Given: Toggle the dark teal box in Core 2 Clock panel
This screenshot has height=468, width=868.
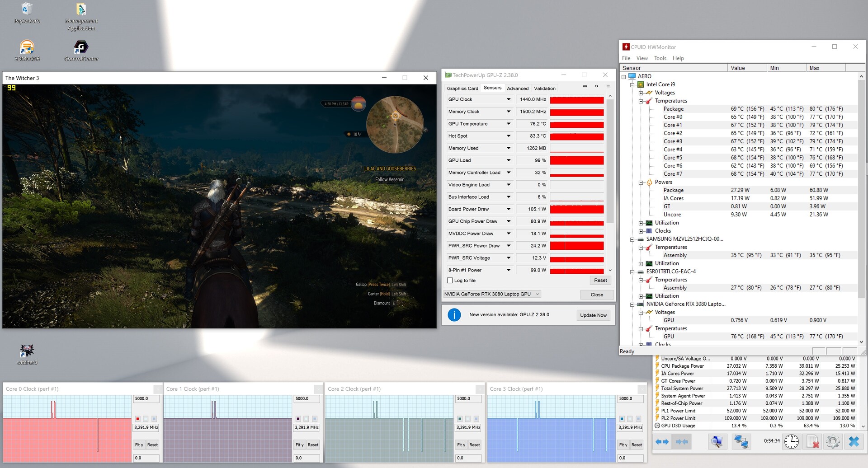Looking at the screenshot, I should pos(459,419).
